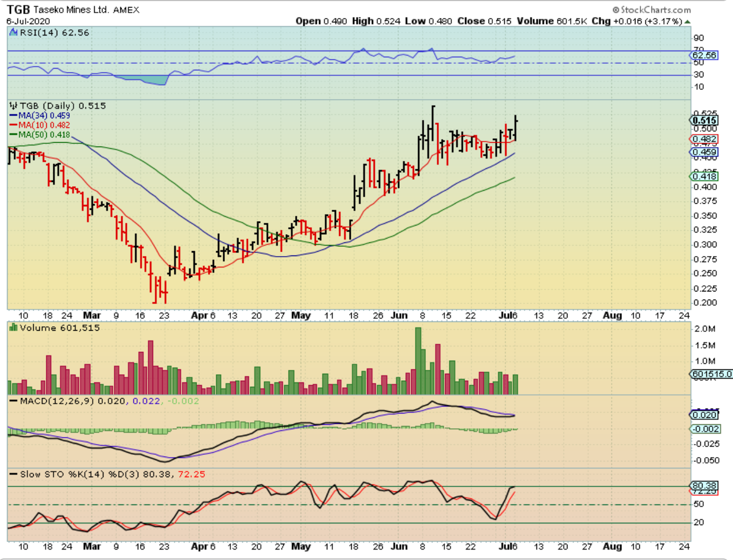Click the 1.5M level on the volume axis
733x560 pixels.
coord(705,345)
